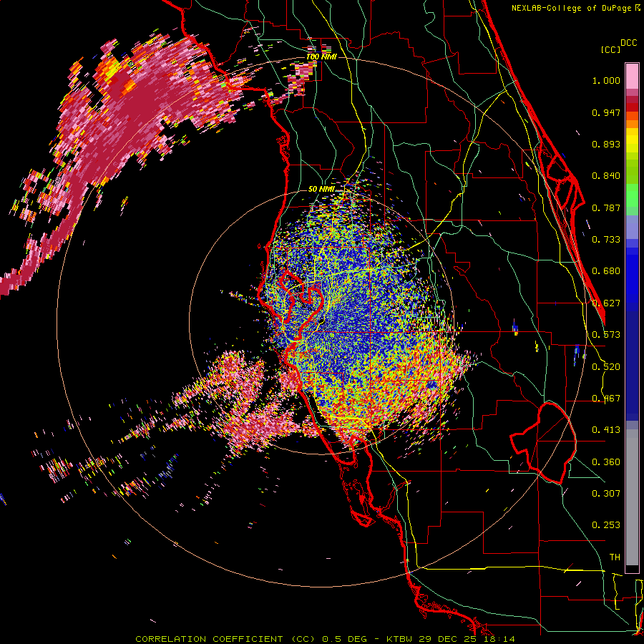The height and width of the screenshot is (644, 644).
Task: Pick the lavender swatch on the color bar
Action: [632, 227]
